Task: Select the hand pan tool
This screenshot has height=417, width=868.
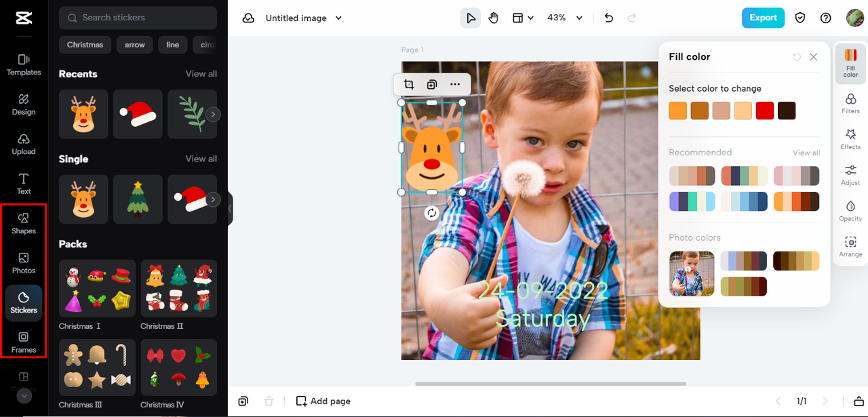Action: pyautogui.click(x=494, y=18)
